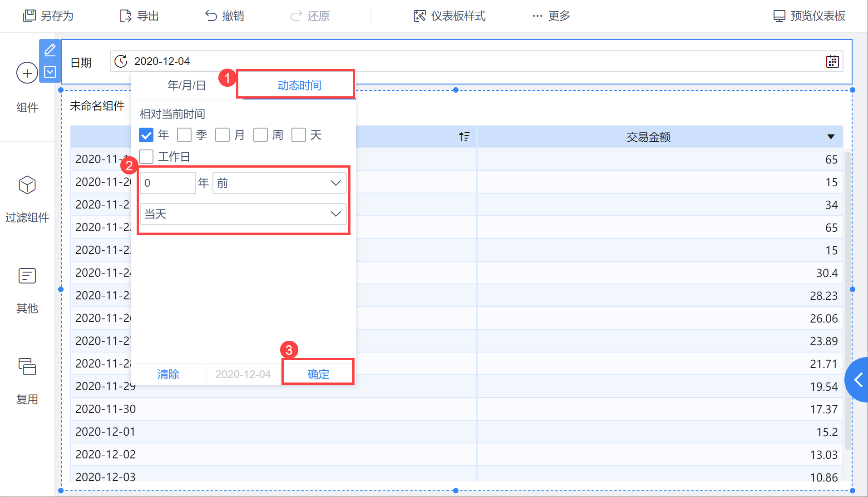Check the 月 (month) checkbox
This screenshot has width=868, height=497.
tap(222, 135)
